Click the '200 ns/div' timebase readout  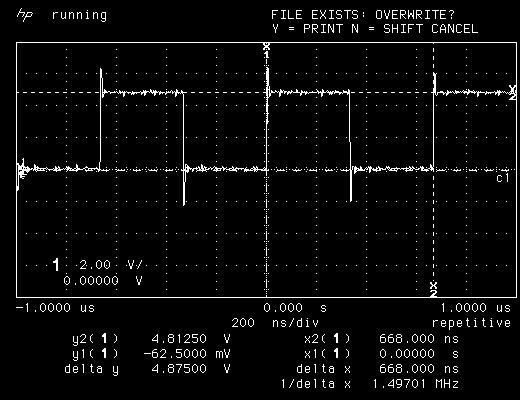pos(275,323)
